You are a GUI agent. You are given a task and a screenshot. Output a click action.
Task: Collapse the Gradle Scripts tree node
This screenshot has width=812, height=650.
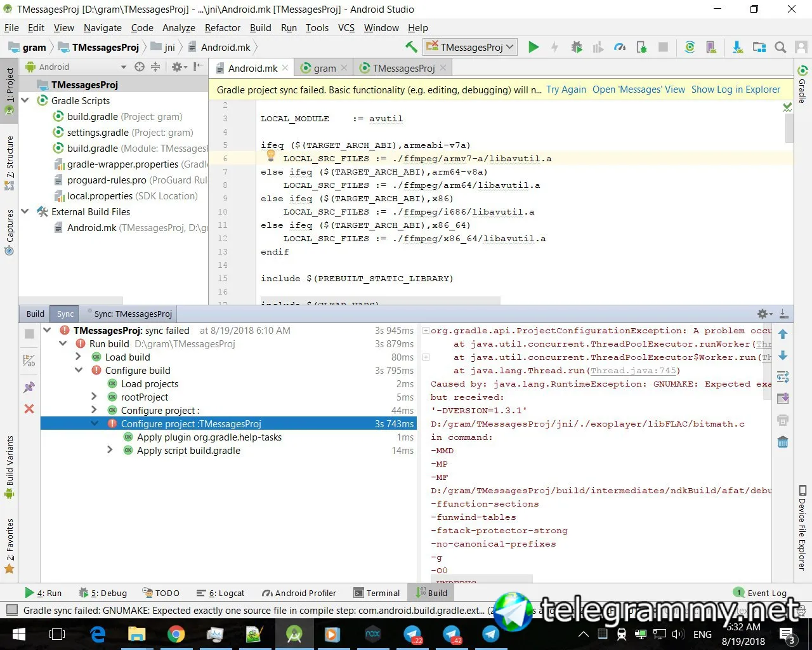point(25,100)
